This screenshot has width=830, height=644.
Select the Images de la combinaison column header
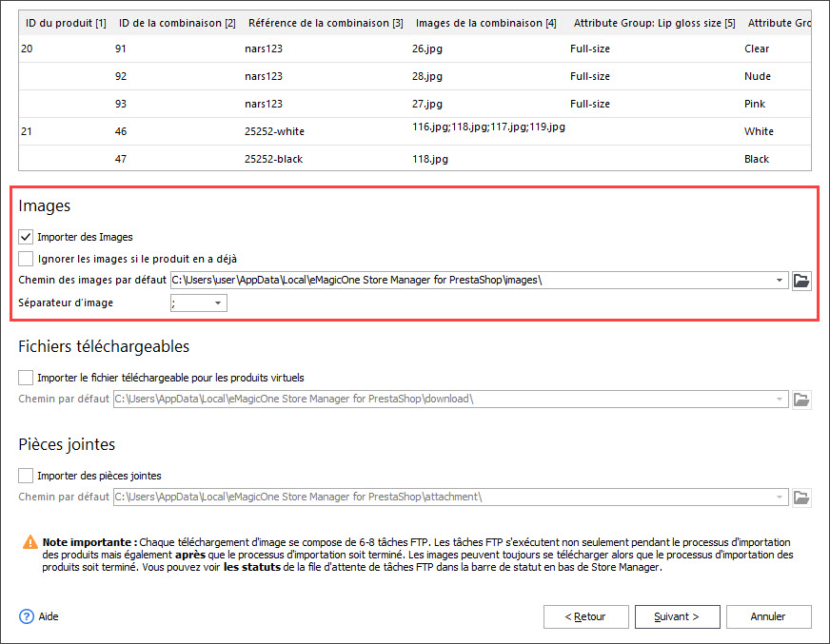pyautogui.click(x=485, y=22)
